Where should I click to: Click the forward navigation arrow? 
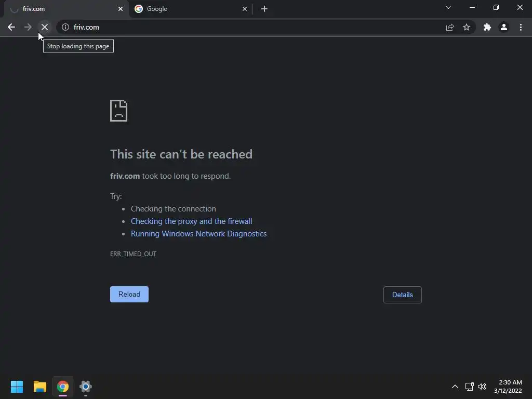point(28,27)
